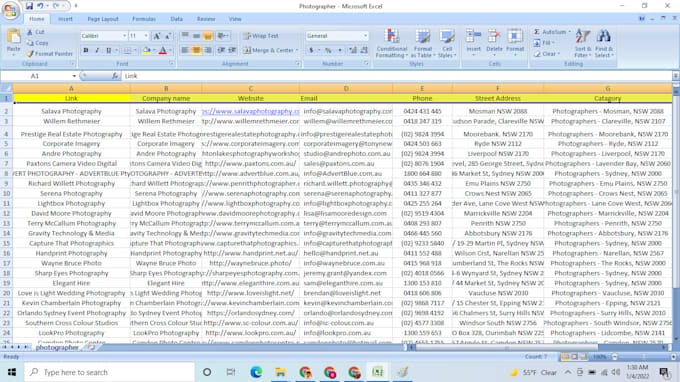
Task: Clear cell contents via Clear button
Action: 547,54
